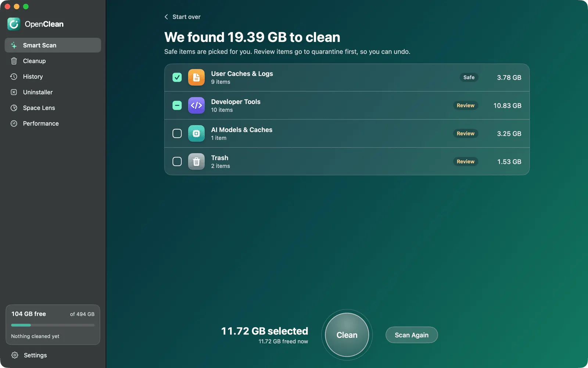588x368 pixels.
Task: Click the round Clean button
Action: point(347,335)
